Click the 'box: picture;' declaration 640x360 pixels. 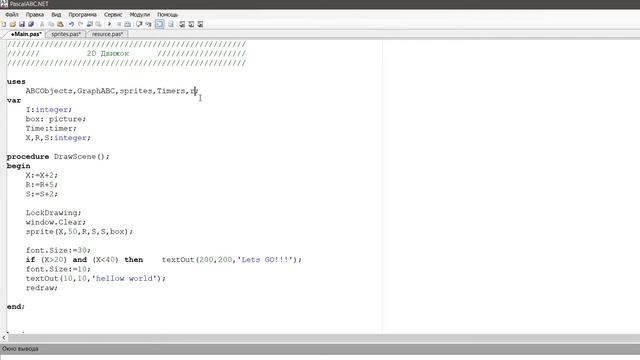click(x=56, y=119)
